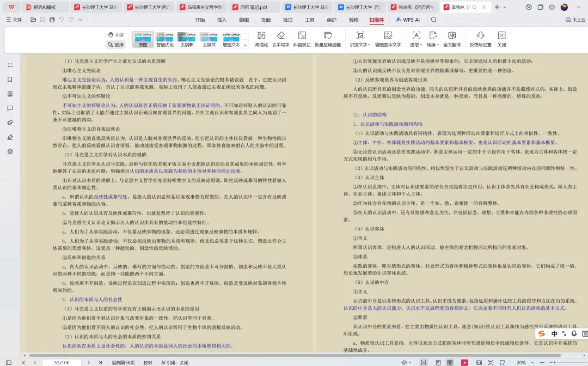
Task: Jump to the last page
Action: tap(100, 363)
